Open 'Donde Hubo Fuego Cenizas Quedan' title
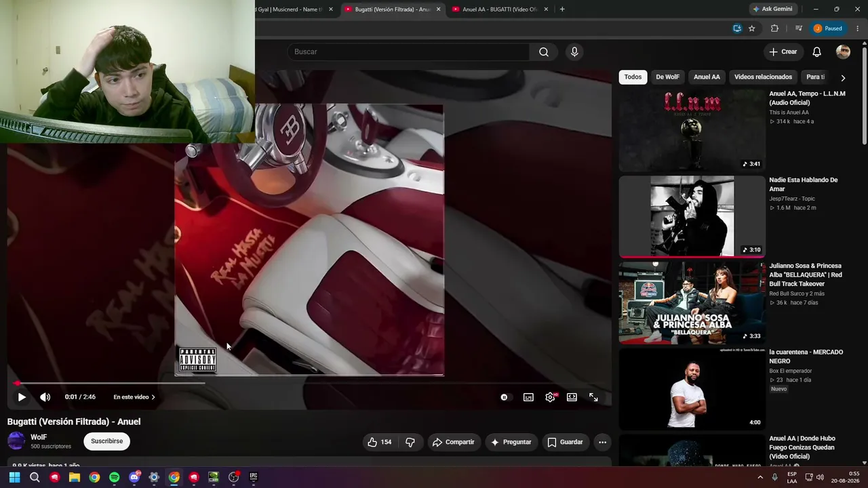 tap(802, 447)
